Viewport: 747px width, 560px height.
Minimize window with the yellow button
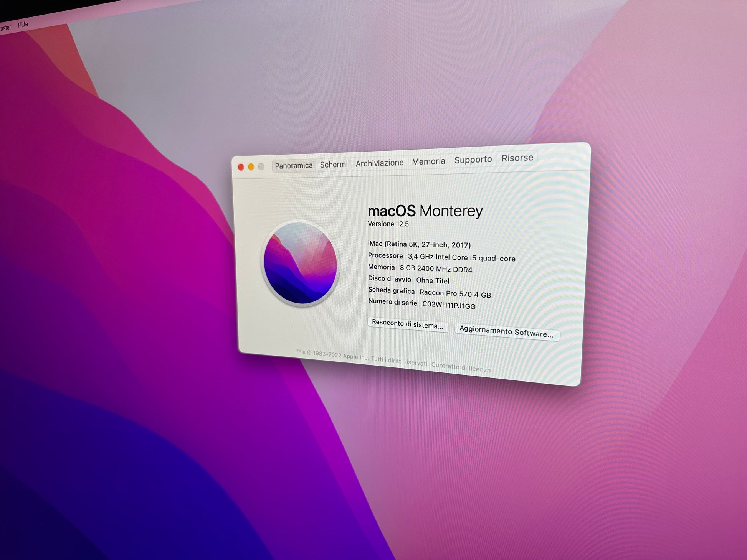point(251,167)
